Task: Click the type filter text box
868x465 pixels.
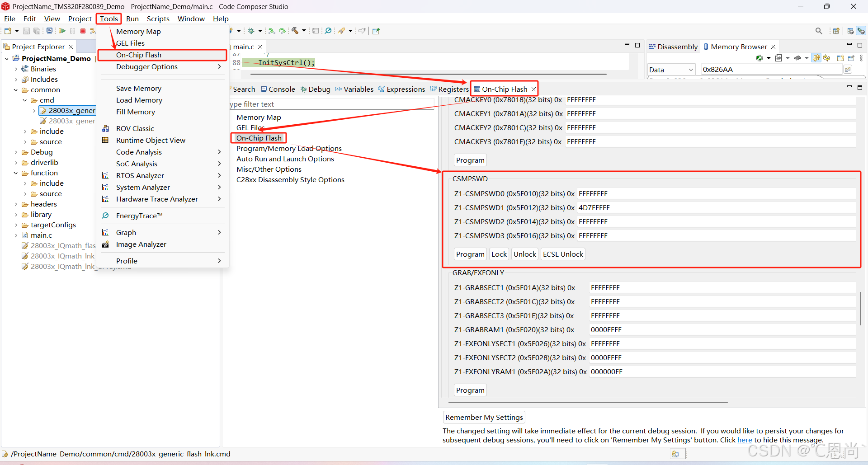Action: point(331,104)
